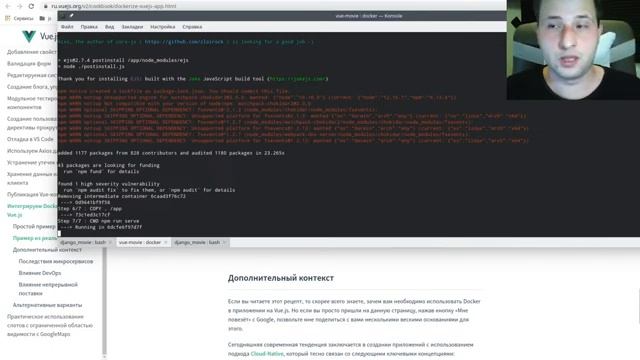Open the Публикация Vue sidebar link
This screenshot has width=640, height=360.
click(x=31, y=194)
